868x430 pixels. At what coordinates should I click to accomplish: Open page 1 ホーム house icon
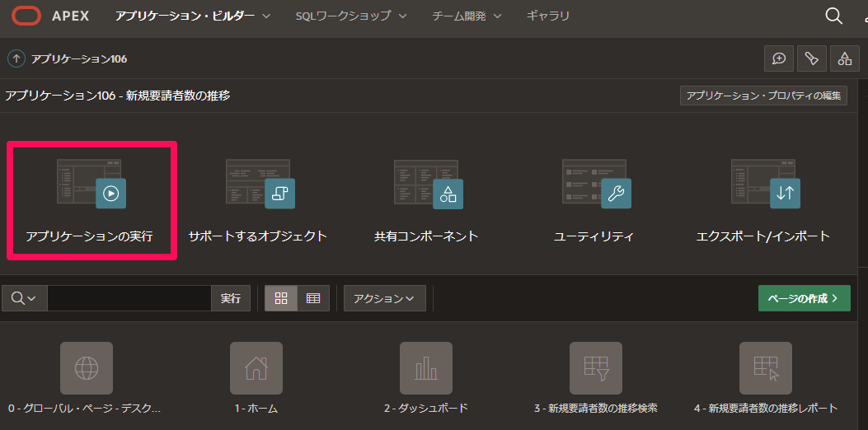coord(256,368)
